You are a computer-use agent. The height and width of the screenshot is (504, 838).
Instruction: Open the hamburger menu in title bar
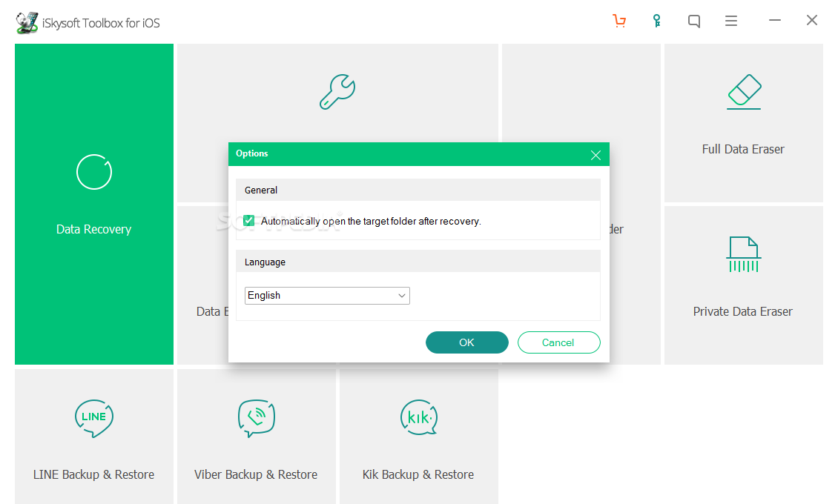point(731,21)
